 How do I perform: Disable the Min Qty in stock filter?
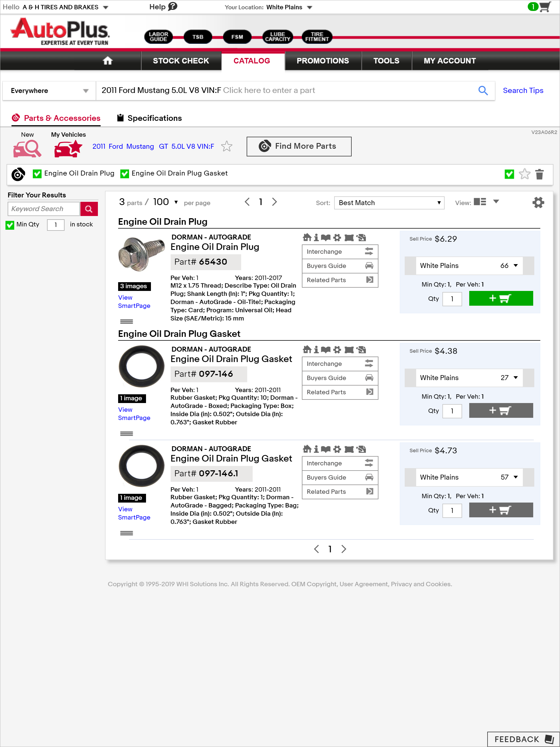10,225
